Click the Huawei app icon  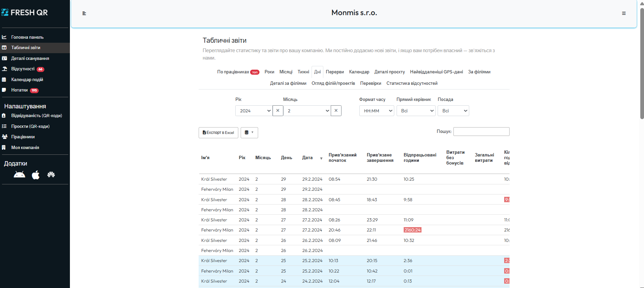click(51, 175)
